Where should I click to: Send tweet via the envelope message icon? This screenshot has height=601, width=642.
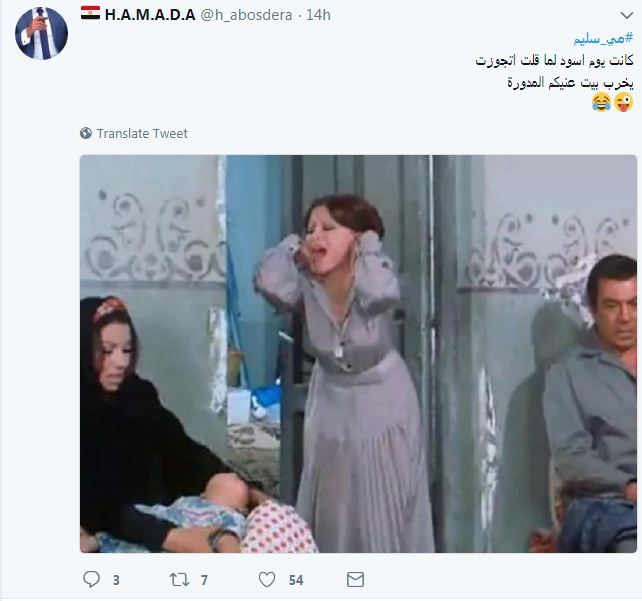pyautogui.click(x=355, y=580)
